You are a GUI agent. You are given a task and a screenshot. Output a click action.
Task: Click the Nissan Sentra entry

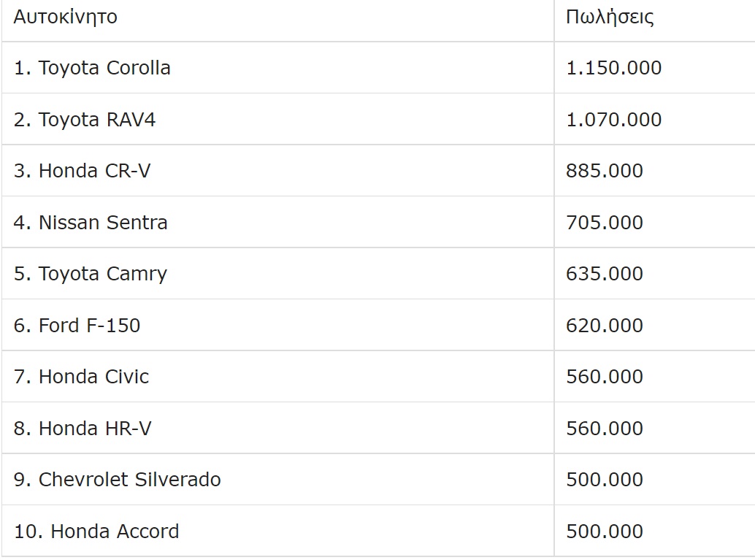[x=91, y=222]
